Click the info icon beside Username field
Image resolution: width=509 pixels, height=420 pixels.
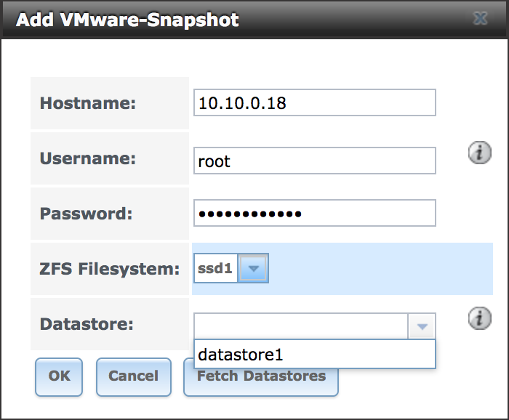coord(479,153)
